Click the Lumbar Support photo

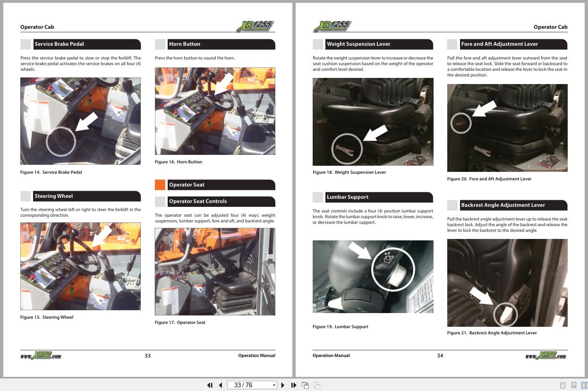click(373, 277)
